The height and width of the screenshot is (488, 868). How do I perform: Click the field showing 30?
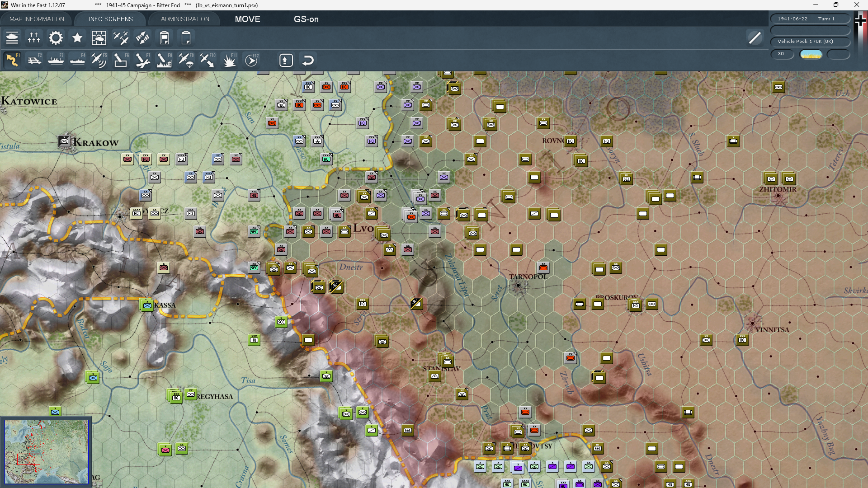(782, 54)
